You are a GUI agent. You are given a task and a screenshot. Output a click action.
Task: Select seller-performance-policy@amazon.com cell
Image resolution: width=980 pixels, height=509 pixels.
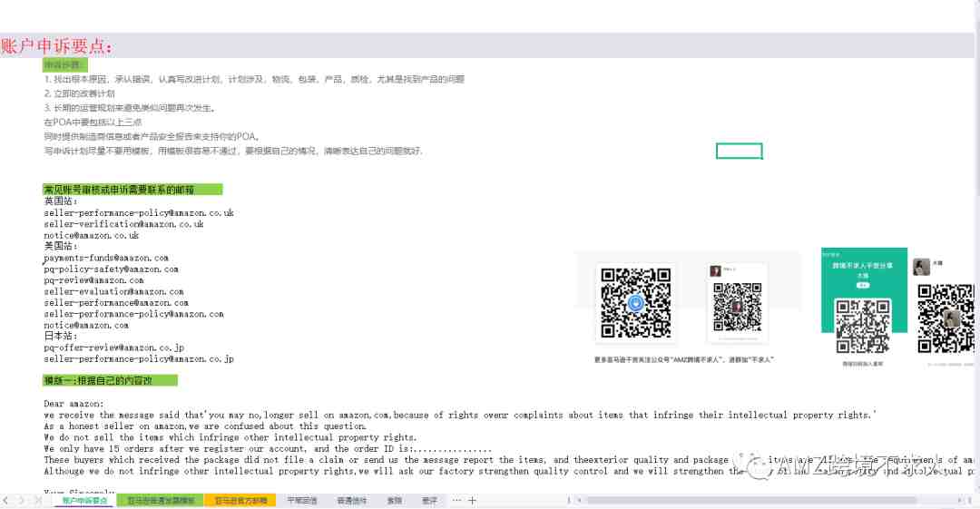tap(133, 314)
